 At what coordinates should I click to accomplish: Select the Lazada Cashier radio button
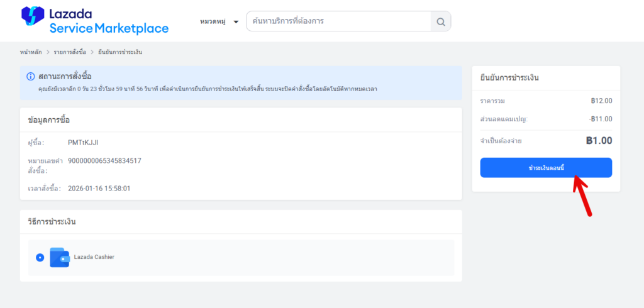coord(40,257)
